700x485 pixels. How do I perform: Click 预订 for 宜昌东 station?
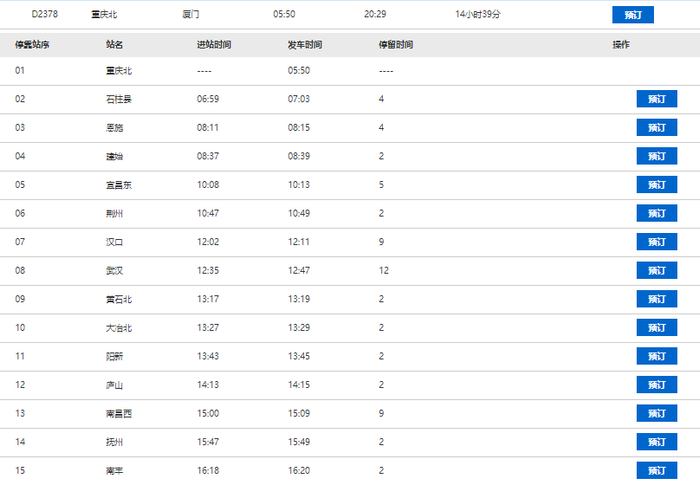tap(656, 185)
